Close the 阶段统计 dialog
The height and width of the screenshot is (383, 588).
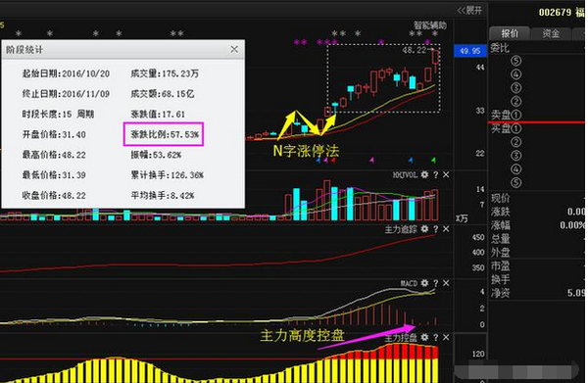234,49
